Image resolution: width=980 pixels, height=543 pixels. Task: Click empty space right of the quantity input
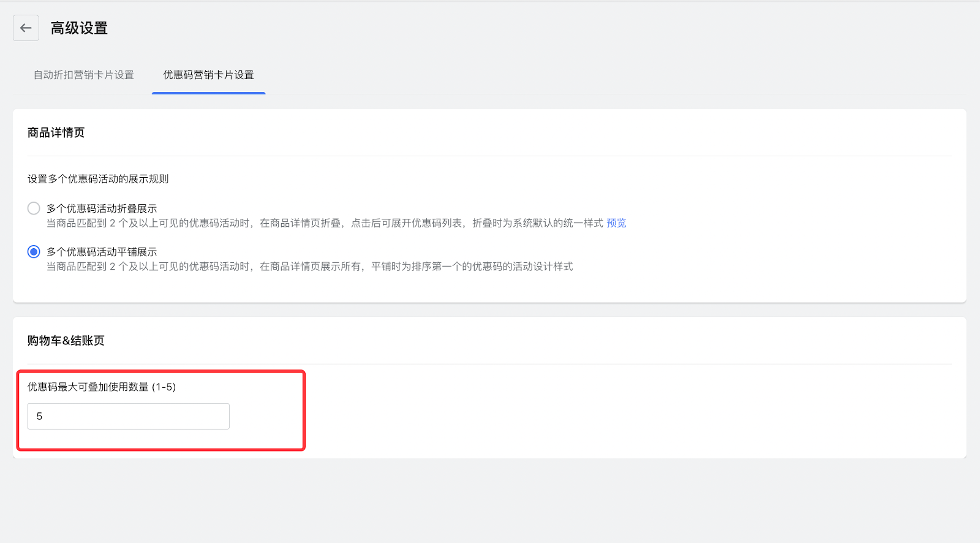pos(551,416)
